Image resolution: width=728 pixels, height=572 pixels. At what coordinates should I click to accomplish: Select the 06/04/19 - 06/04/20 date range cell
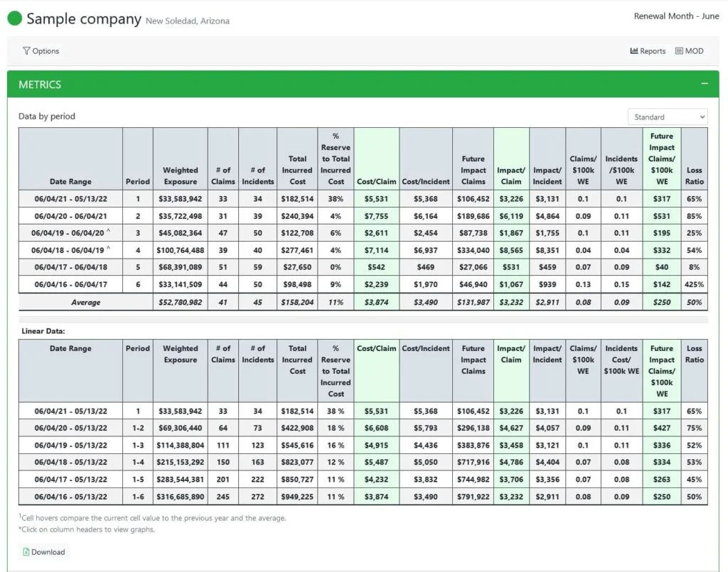70,233
